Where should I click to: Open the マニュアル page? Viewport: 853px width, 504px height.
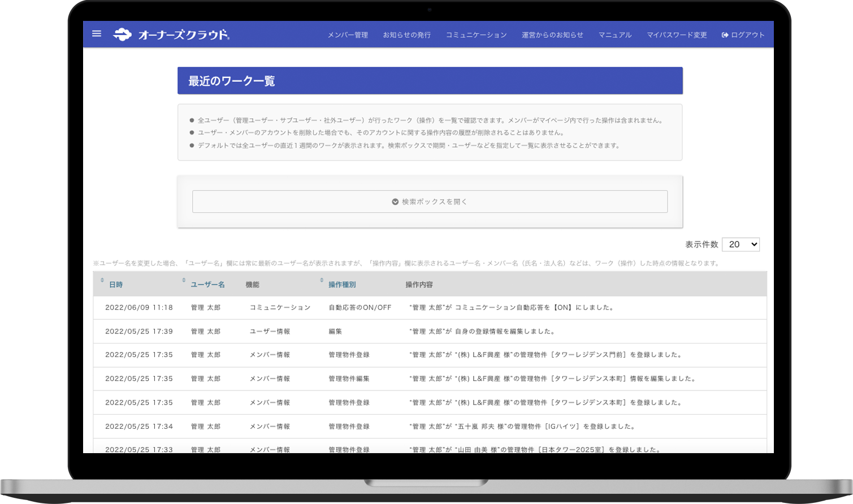(616, 34)
